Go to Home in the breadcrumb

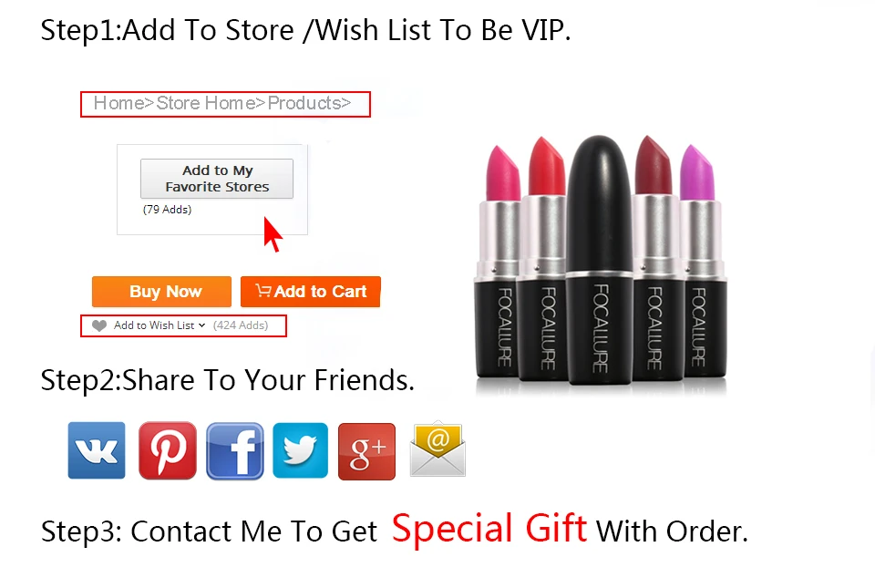118,103
